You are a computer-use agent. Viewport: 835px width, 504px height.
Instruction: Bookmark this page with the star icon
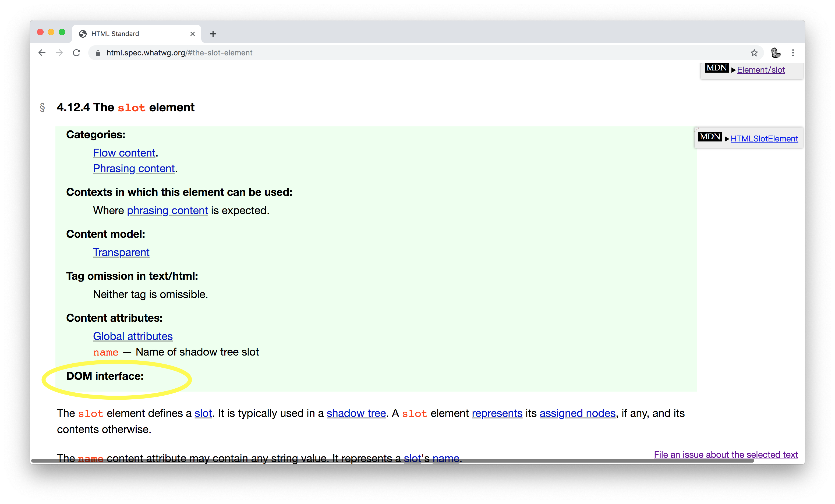[754, 53]
